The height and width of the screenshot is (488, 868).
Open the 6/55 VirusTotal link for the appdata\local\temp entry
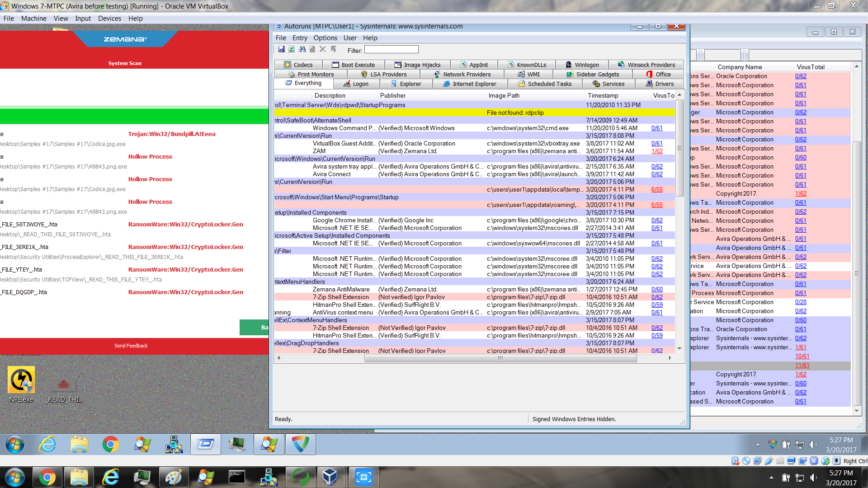(657, 190)
